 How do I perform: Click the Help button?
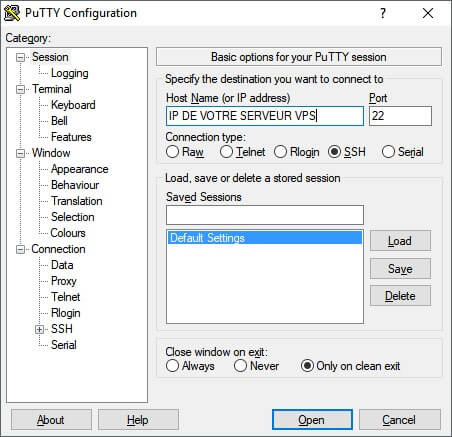point(138,420)
